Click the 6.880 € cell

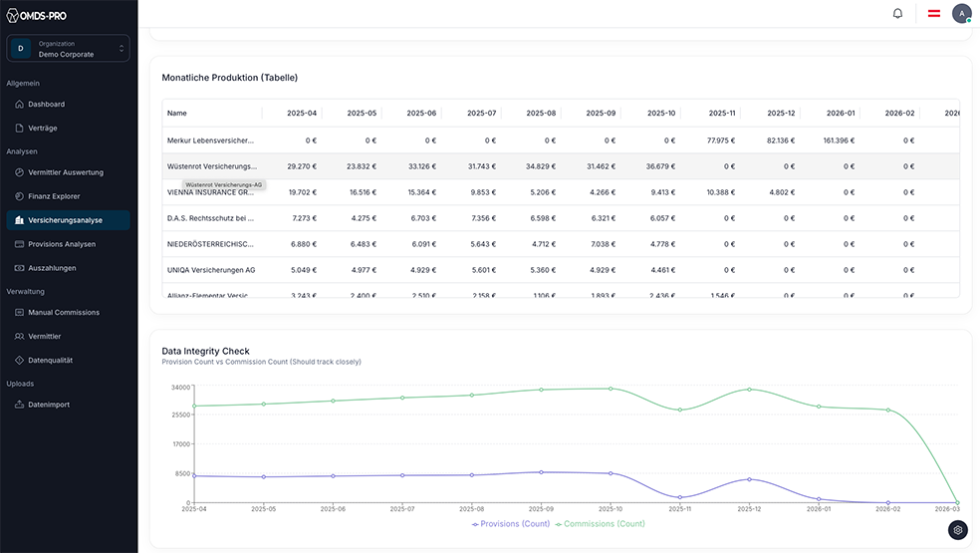304,244
